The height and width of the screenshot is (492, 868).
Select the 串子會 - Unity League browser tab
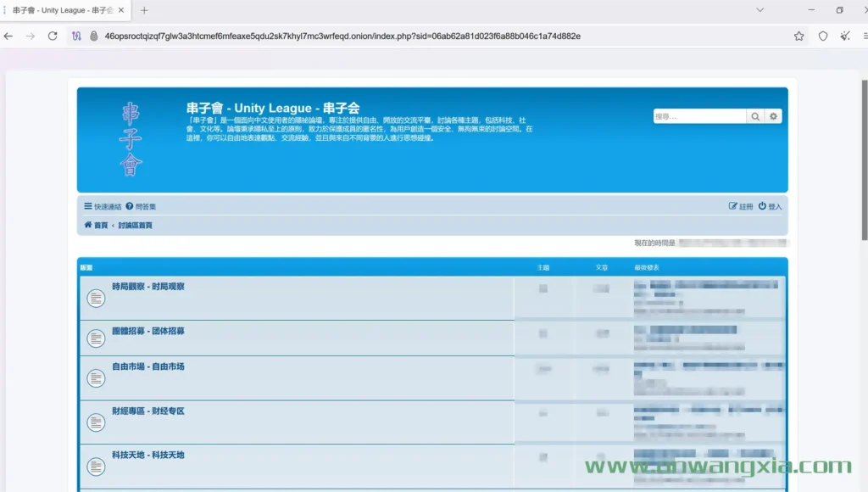point(64,10)
